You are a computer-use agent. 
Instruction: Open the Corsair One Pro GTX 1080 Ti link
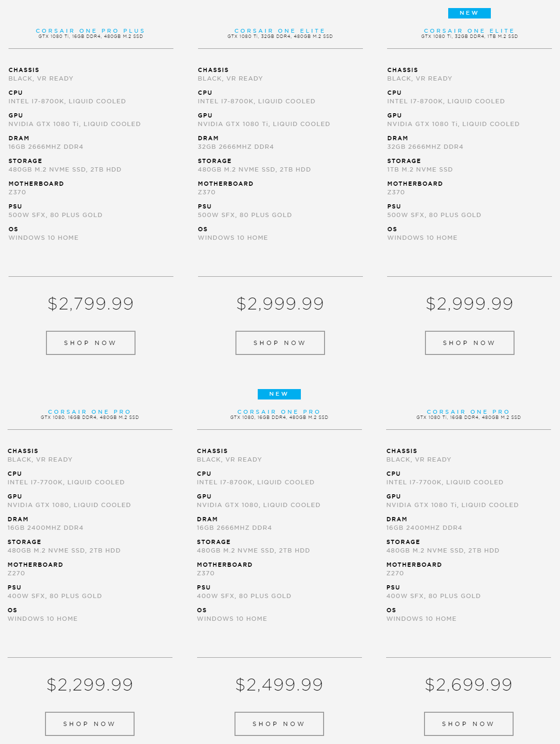click(469, 412)
